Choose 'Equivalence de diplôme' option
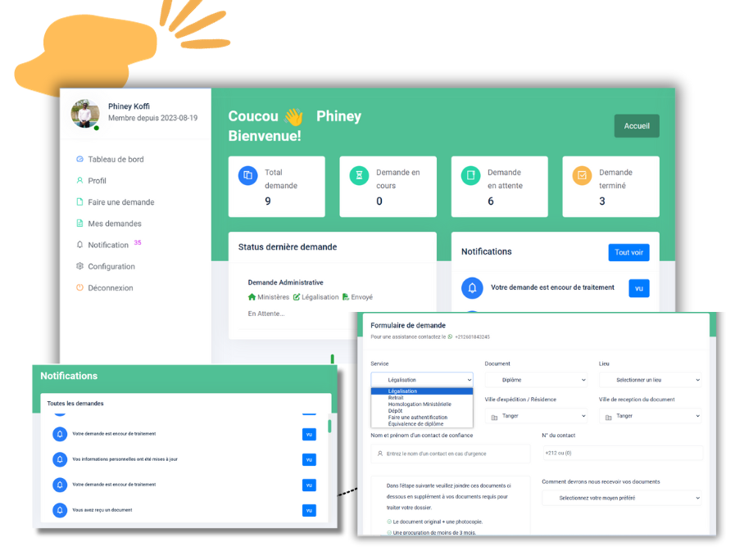 tap(415, 424)
